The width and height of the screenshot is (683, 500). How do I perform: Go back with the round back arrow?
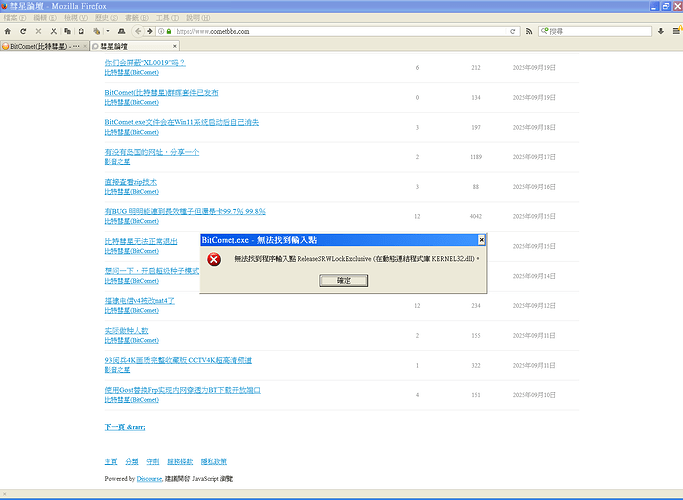(138, 31)
